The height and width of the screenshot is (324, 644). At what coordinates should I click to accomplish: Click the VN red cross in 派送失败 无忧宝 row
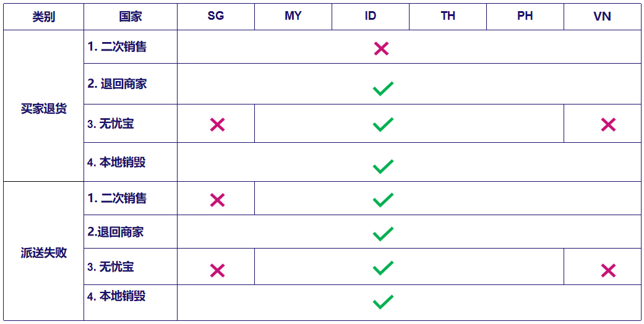[608, 271]
